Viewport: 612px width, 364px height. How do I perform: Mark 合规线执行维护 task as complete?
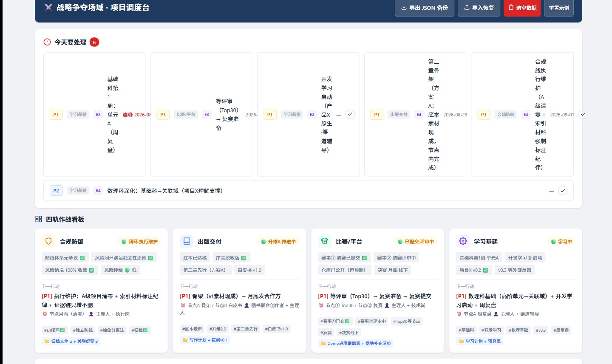click(583, 114)
